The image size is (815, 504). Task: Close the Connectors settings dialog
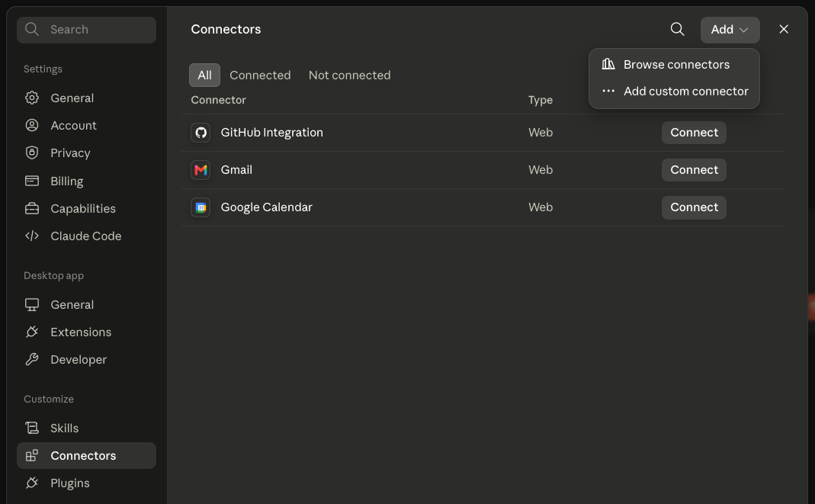click(x=784, y=29)
